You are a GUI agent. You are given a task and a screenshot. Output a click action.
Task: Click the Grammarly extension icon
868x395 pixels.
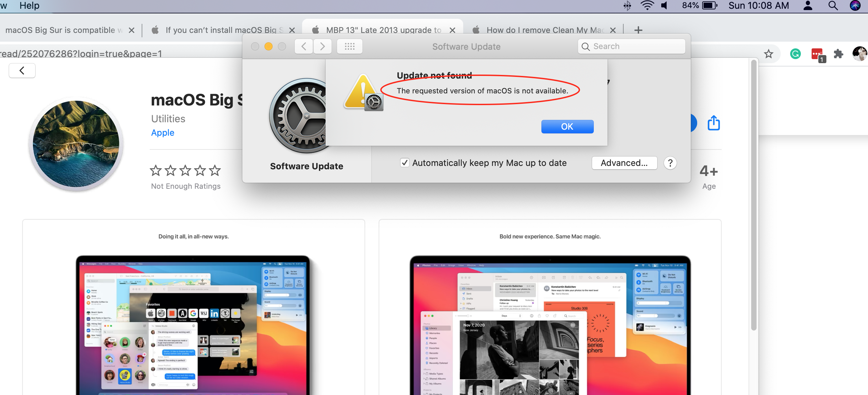(795, 54)
